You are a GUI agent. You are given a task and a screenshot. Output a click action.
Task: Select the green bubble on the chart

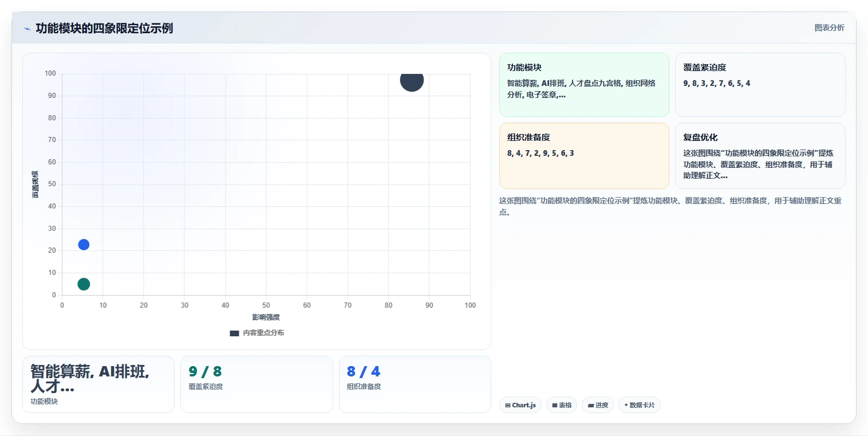pos(84,284)
